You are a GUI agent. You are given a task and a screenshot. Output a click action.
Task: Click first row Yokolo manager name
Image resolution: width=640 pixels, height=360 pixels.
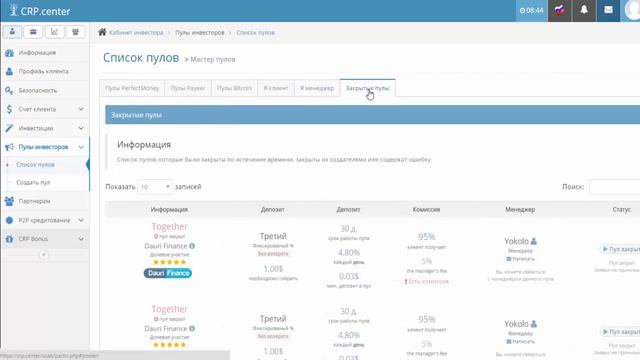click(516, 241)
